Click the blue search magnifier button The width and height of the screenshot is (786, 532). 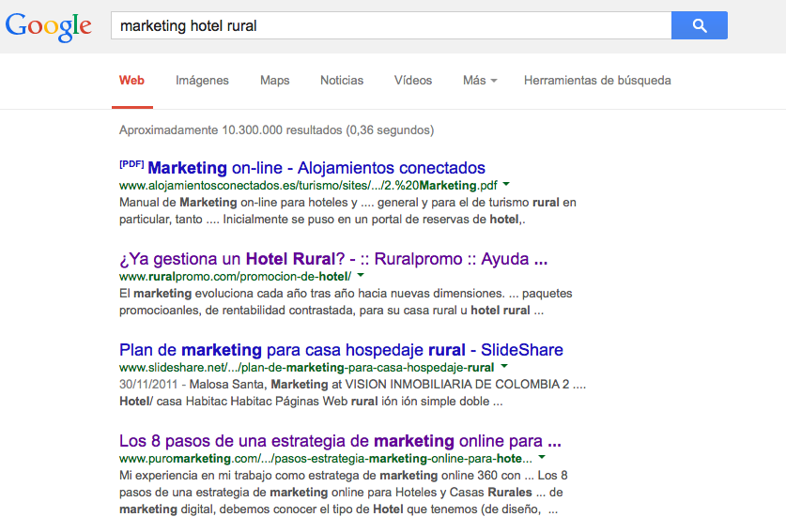tap(700, 25)
